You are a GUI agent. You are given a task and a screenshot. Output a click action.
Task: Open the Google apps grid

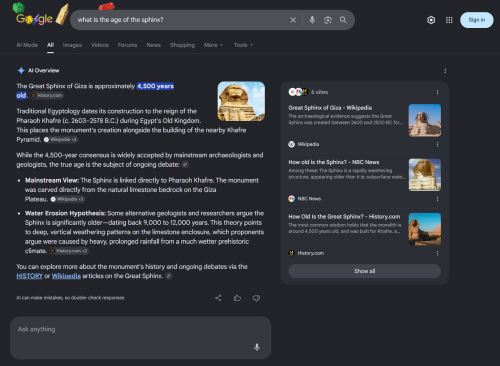449,20
